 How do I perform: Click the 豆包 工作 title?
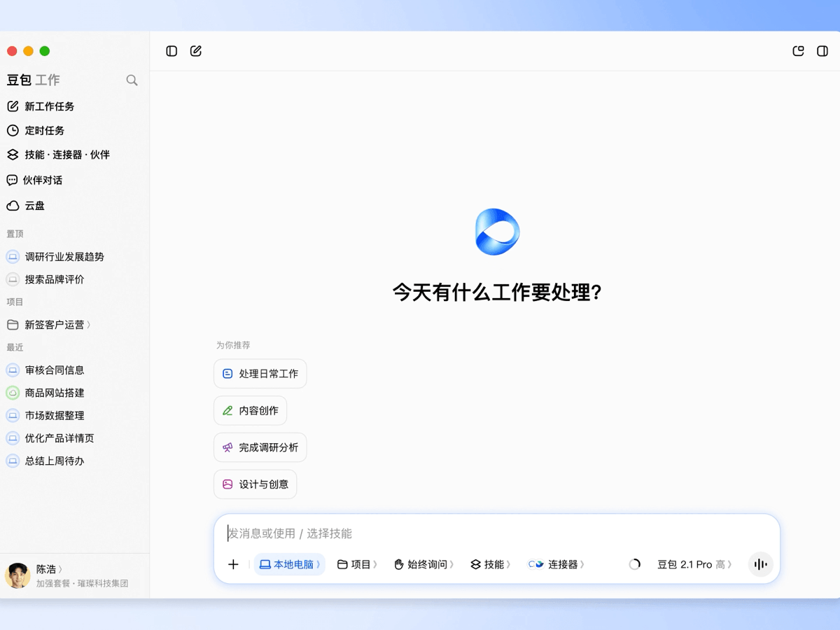[x=34, y=80]
